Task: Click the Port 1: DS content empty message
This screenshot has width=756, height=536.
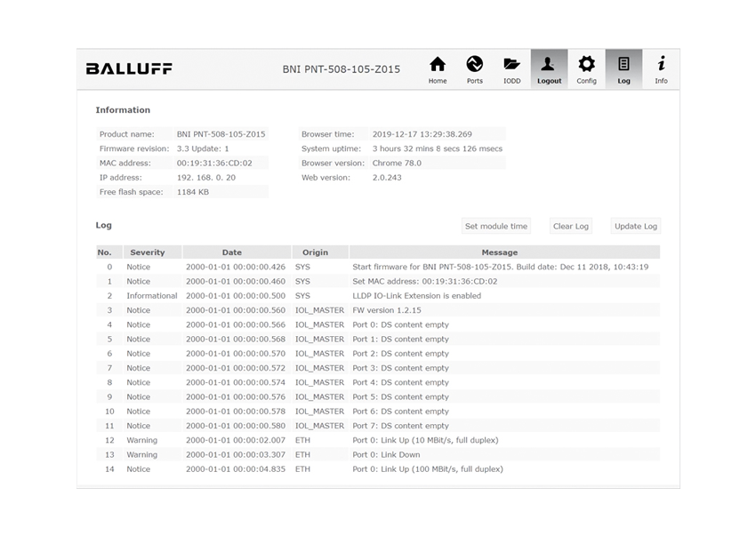Action: coord(400,339)
